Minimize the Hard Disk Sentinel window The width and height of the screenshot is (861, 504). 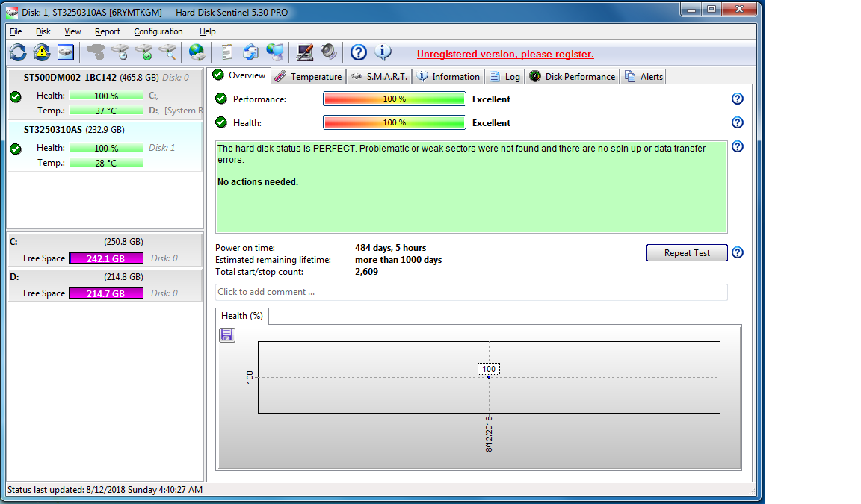point(691,9)
